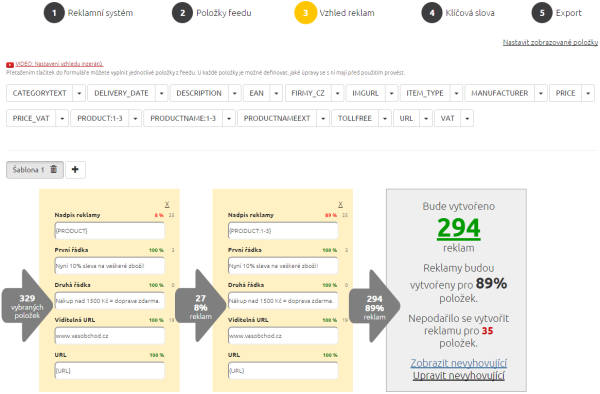600x394 pixels.
Task: Click the IMGURL feed button
Action: point(365,93)
